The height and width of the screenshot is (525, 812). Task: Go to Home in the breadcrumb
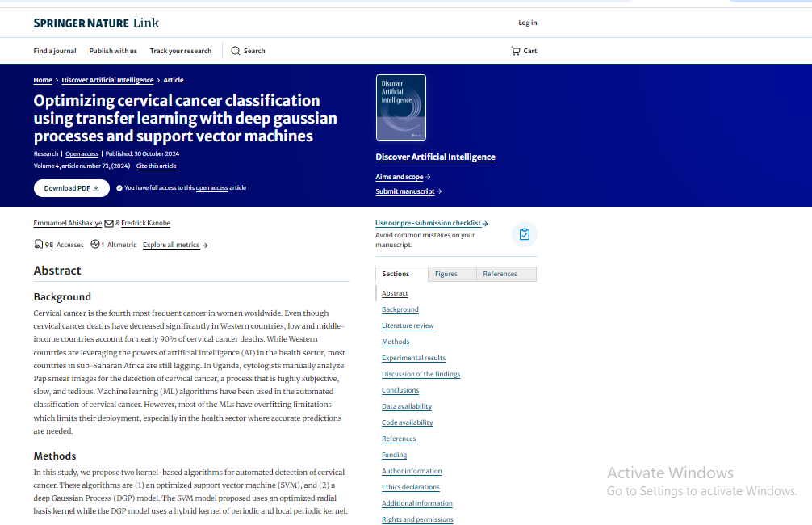pos(43,80)
